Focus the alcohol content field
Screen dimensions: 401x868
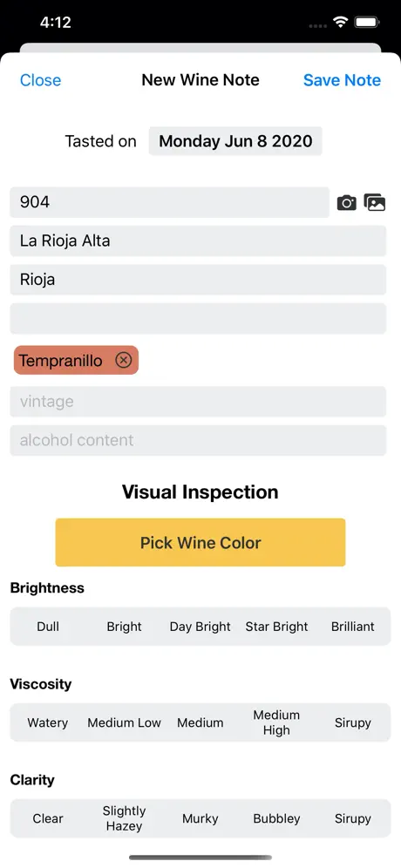pos(198,440)
